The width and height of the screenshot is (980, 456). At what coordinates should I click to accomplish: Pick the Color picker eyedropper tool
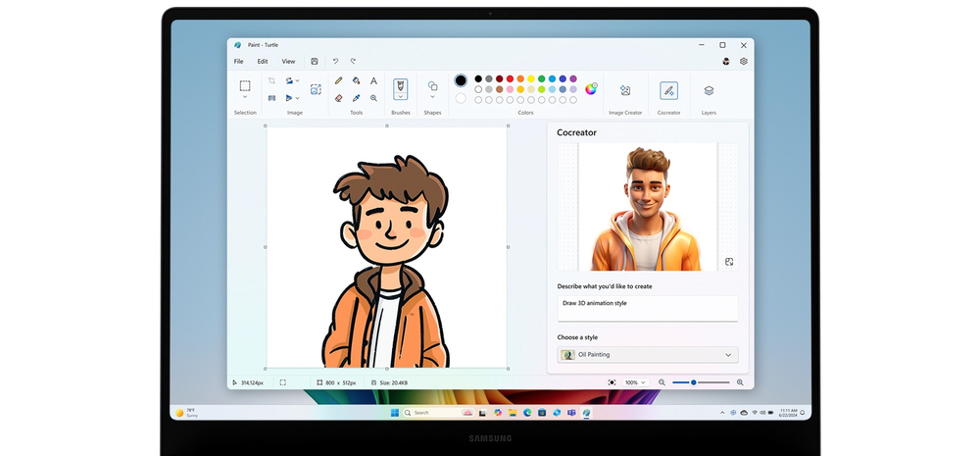point(356,98)
